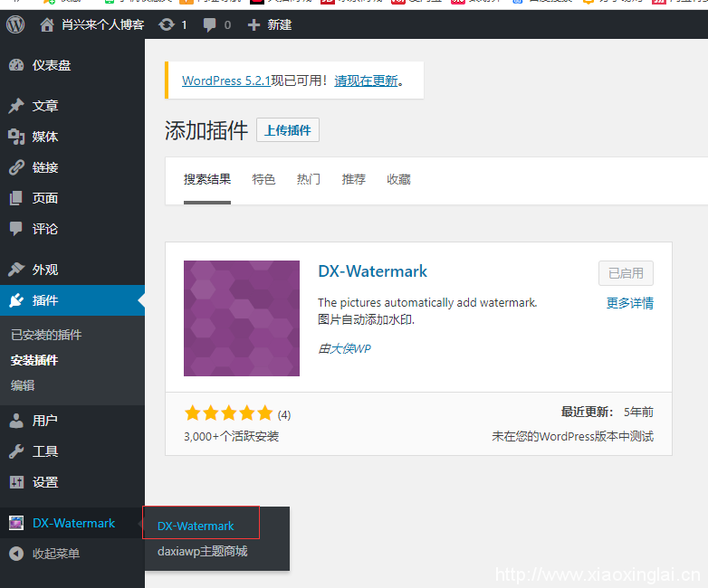The height and width of the screenshot is (588, 708).
Task: Switch to 热门 tab
Action: [309, 180]
